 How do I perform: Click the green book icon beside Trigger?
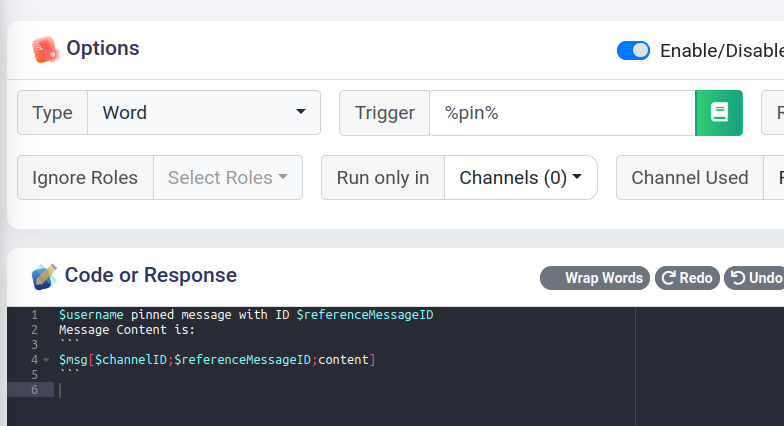pyautogui.click(x=719, y=113)
